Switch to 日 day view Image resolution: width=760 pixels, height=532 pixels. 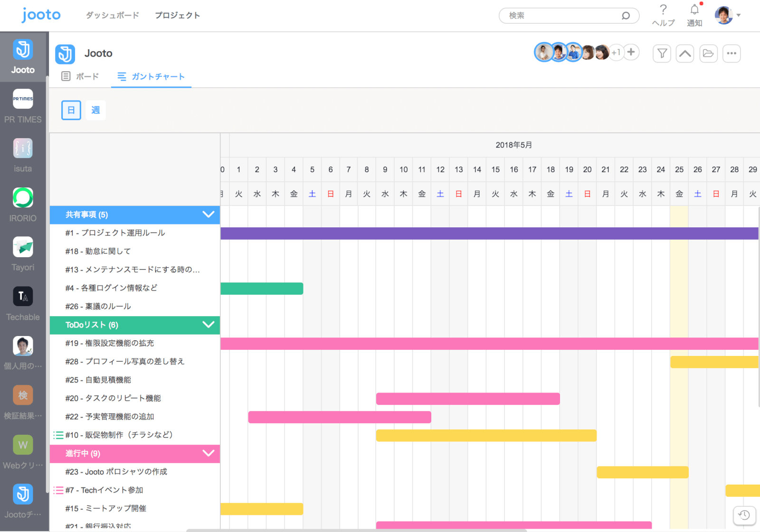coord(71,110)
